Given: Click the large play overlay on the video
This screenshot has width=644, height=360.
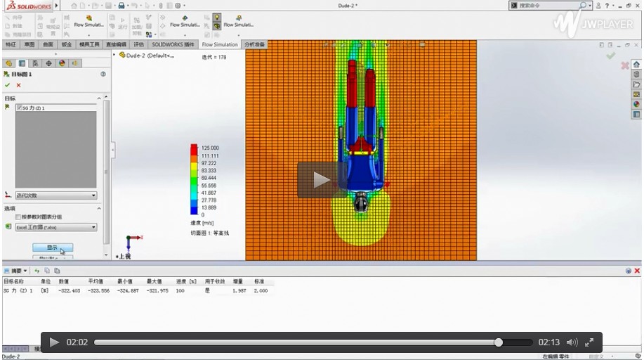Looking at the screenshot, I should tap(321, 180).
